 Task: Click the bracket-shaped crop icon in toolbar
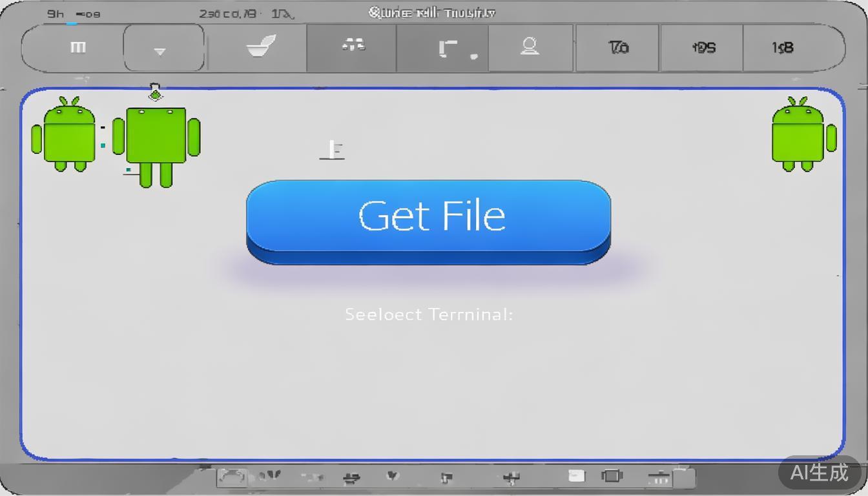pyautogui.click(x=447, y=48)
